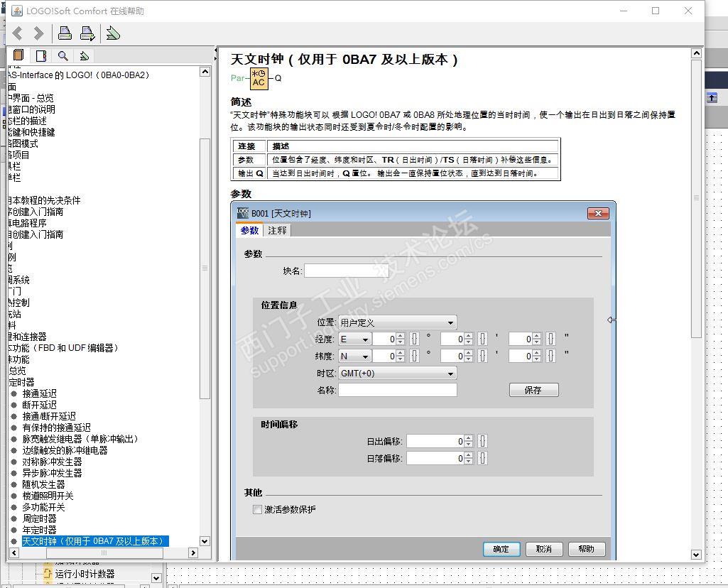Open the favorites tab in navigation pane

click(84, 56)
